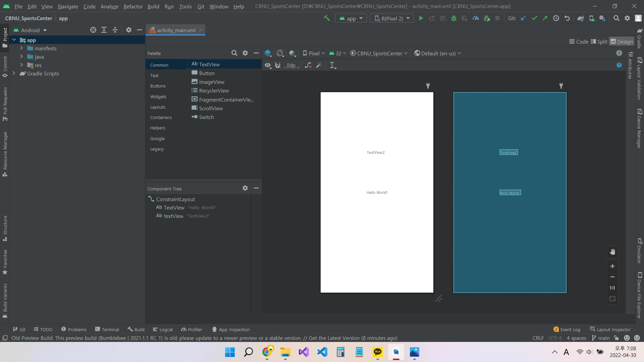Click the Build hammer icon
644x362 pixels.
click(326, 18)
